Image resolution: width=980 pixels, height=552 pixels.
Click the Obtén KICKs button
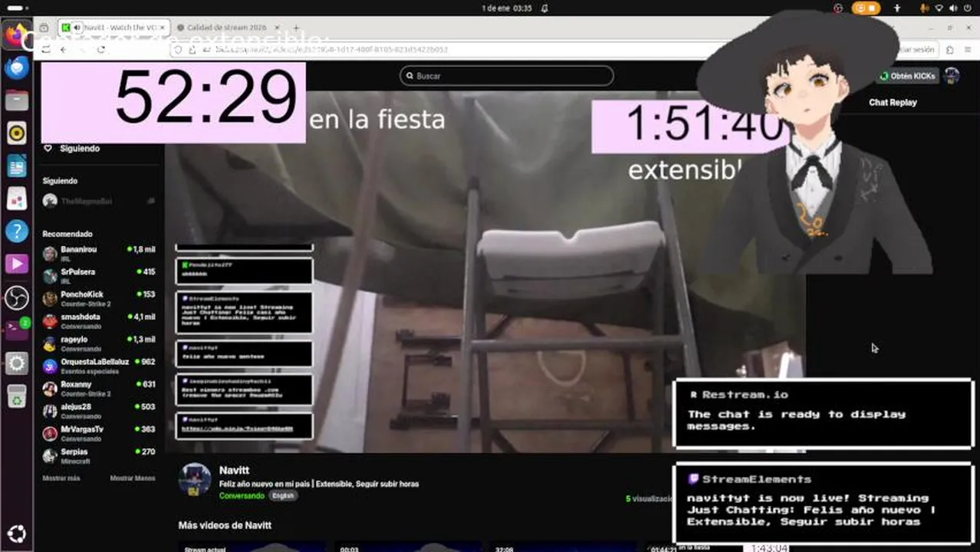[x=908, y=76]
